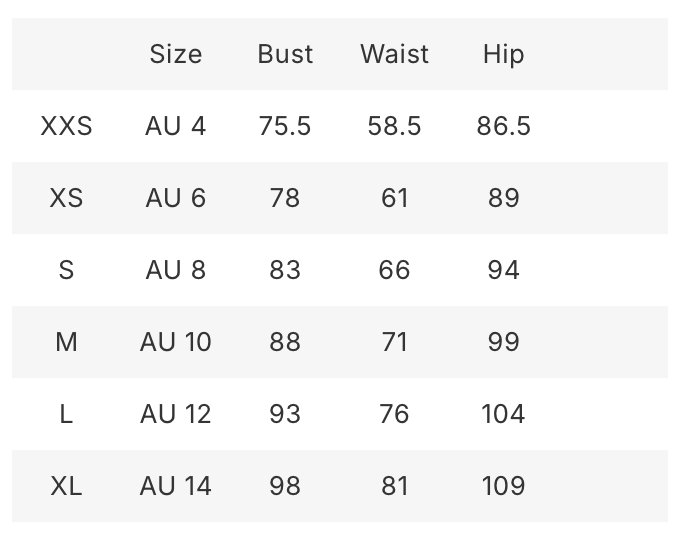Click hip value 109
The image size is (680, 538).
point(503,486)
